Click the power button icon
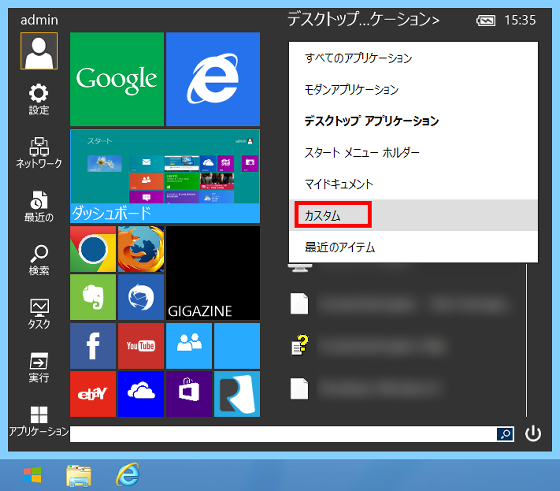This screenshot has width=560, height=491. [533, 434]
